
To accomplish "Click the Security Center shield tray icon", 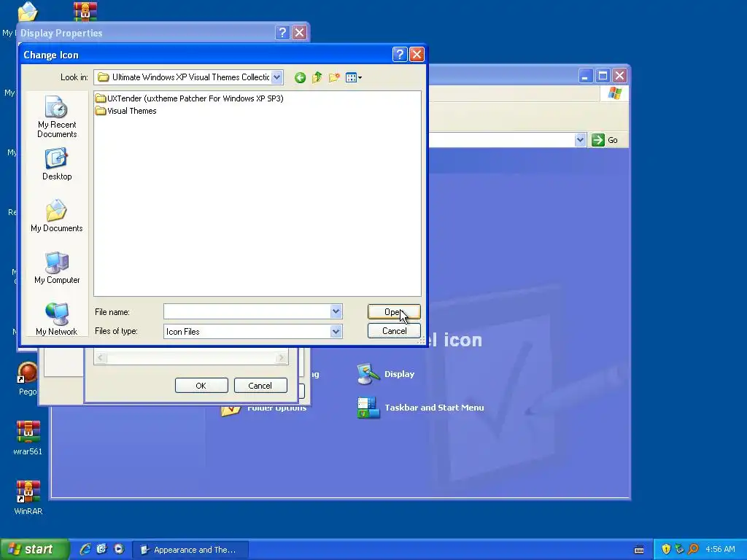I will coord(666,549).
